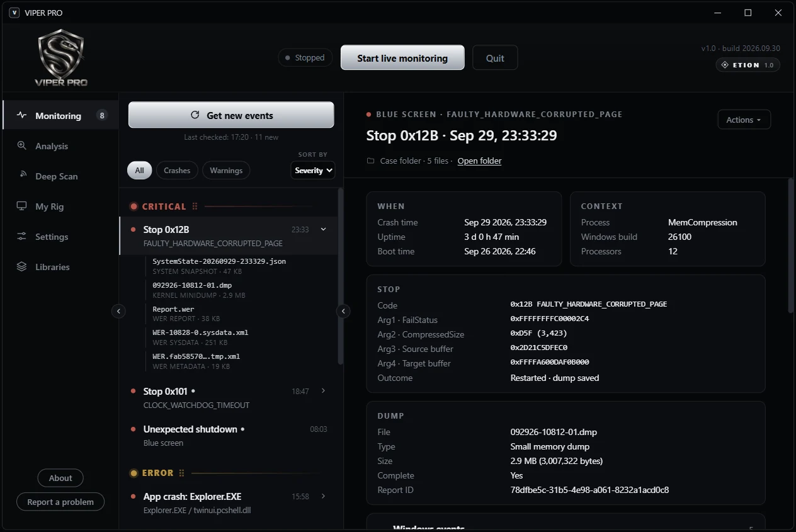Open the Actions dropdown menu
Screen dimensions: 796x532
click(744, 120)
